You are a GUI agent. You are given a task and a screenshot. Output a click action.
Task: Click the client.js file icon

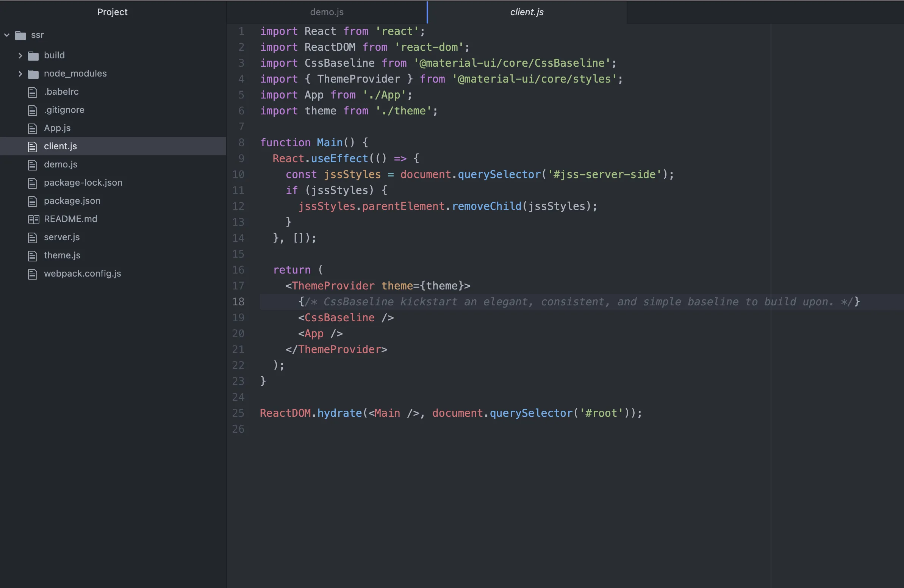(33, 147)
